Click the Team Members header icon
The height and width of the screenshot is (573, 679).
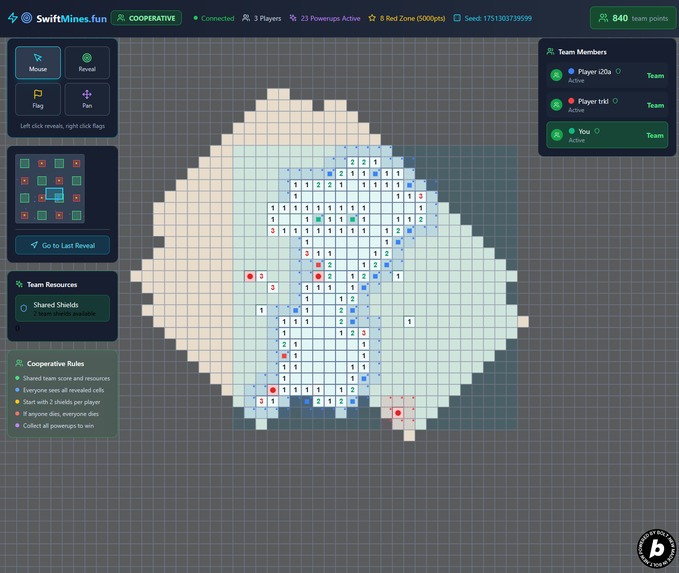550,52
